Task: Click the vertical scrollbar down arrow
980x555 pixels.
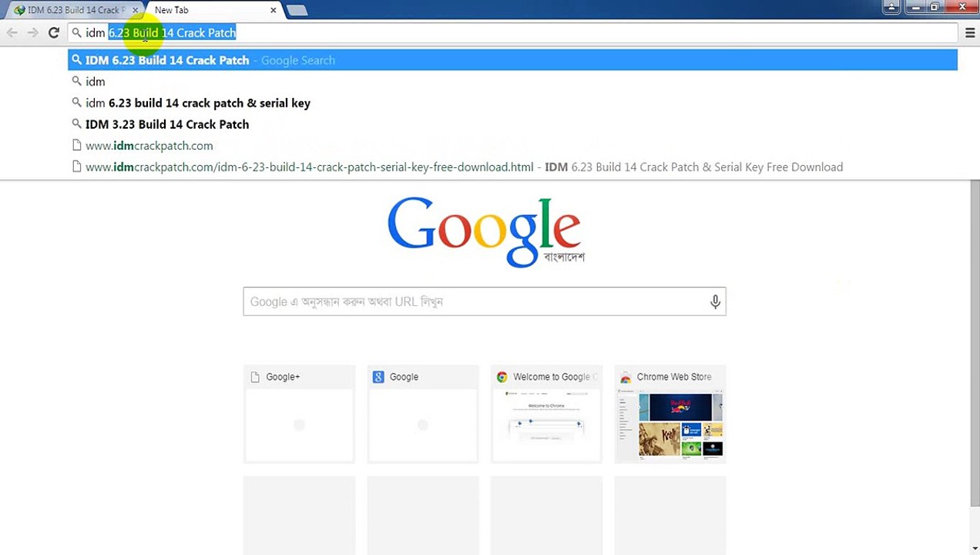Action: [975, 549]
